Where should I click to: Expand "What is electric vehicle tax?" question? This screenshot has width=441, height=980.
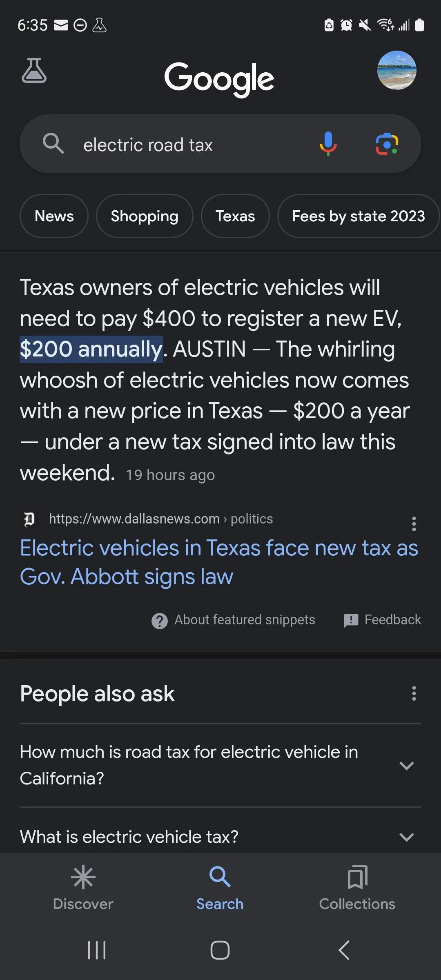[406, 837]
